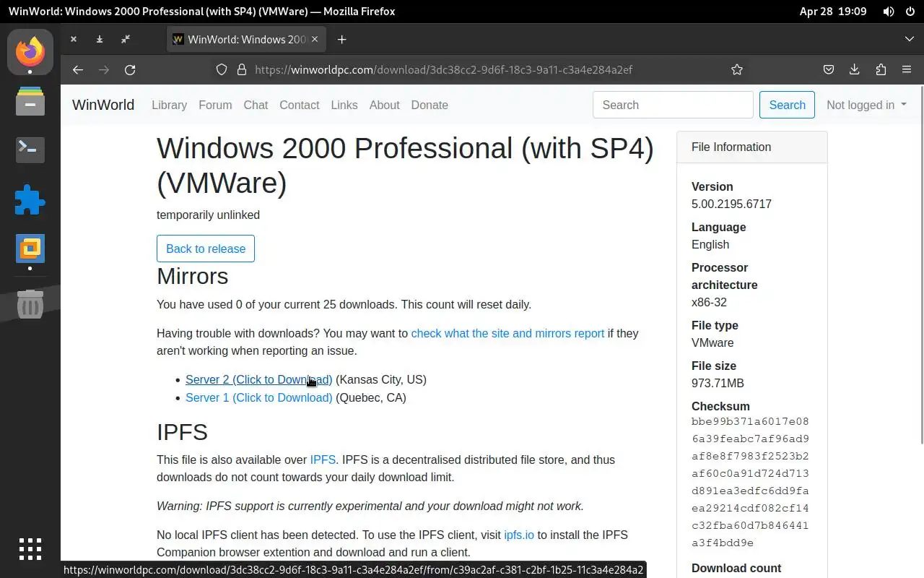The image size is (924, 578).
Task: Open the shield tracking protection icon
Action: 222,69
